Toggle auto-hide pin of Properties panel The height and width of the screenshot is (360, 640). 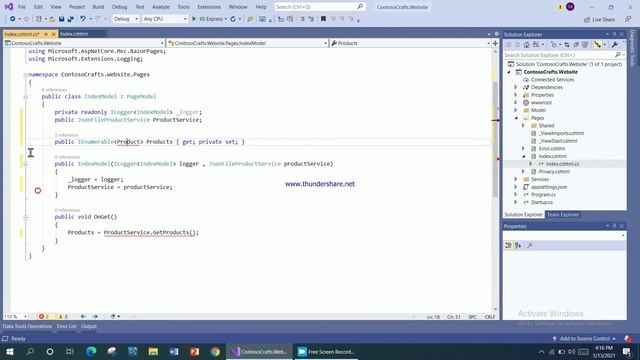click(x=614, y=226)
